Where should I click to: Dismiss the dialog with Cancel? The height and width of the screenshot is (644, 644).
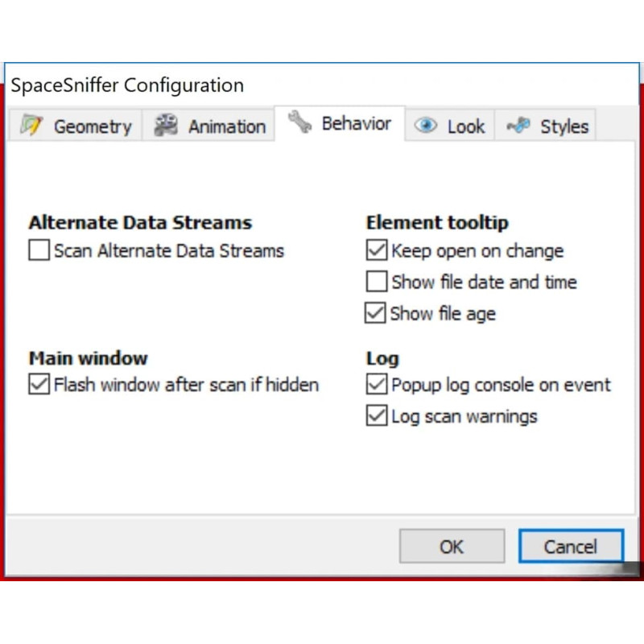tap(571, 547)
